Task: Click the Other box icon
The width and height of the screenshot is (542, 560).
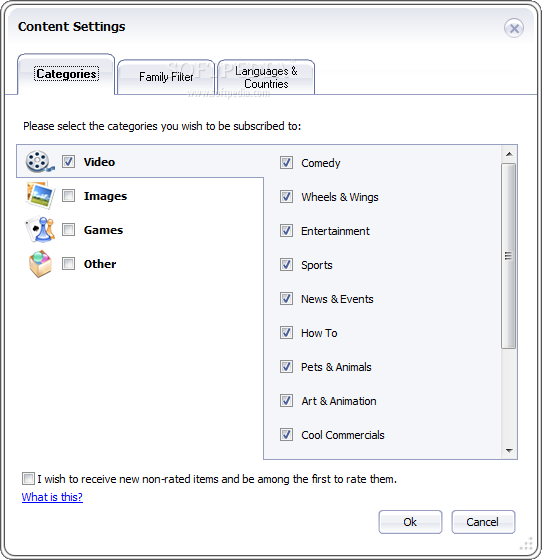Action: [40, 264]
